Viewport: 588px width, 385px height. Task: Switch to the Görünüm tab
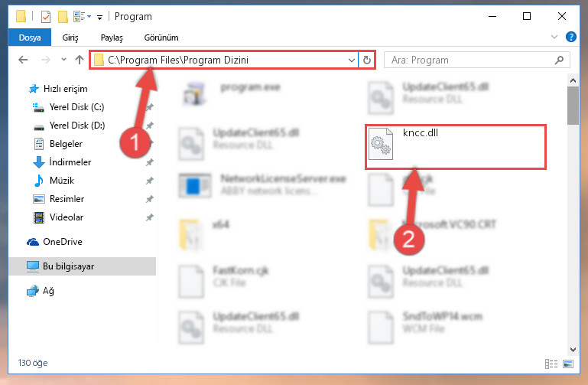pyautogui.click(x=161, y=38)
